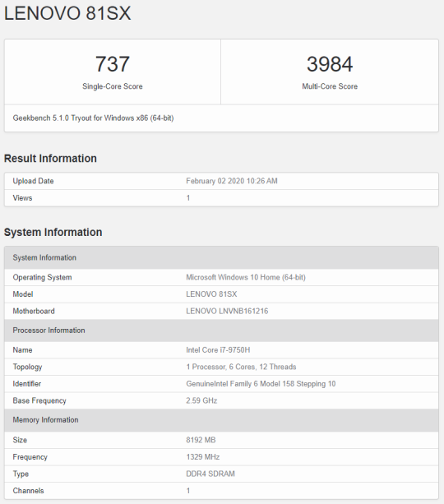Click the Model value LENOVO 81SX
Image resolution: width=444 pixels, height=504 pixels.
tap(211, 294)
